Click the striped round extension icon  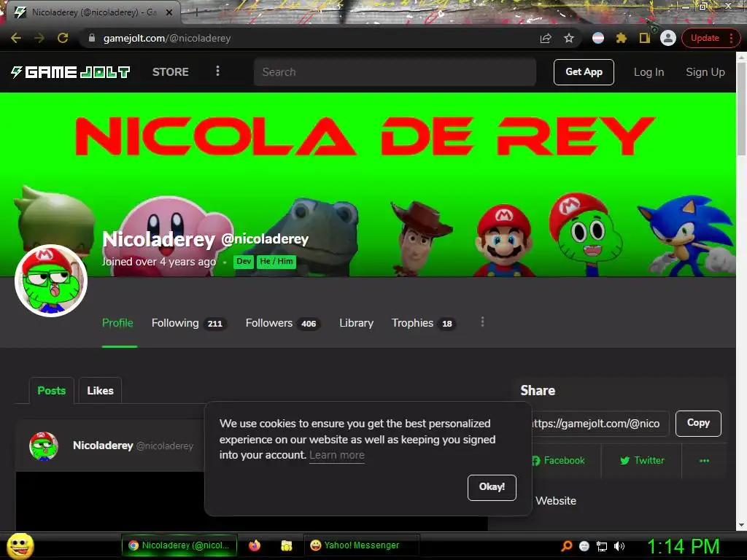tap(598, 38)
